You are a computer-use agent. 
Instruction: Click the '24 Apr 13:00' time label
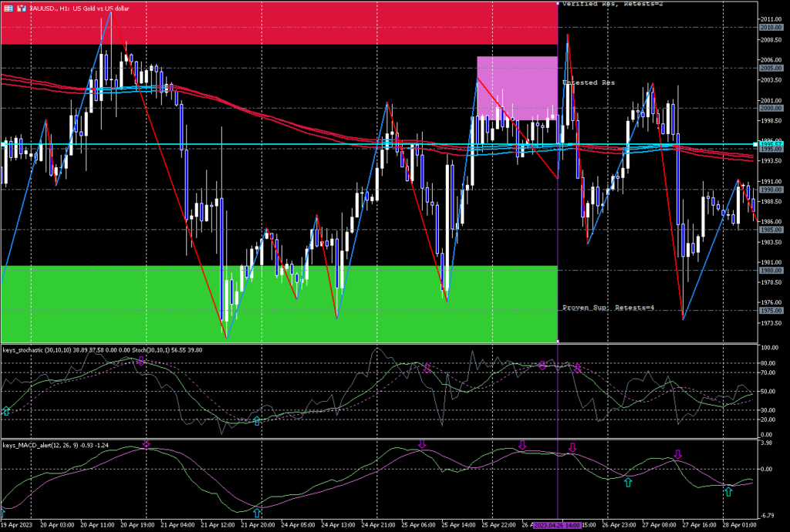pyautogui.click(x=339, y=525)
